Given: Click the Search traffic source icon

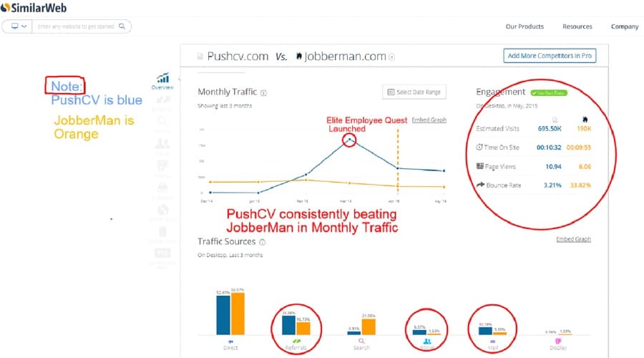Looking at the screenshot, I should coord(361,341).
